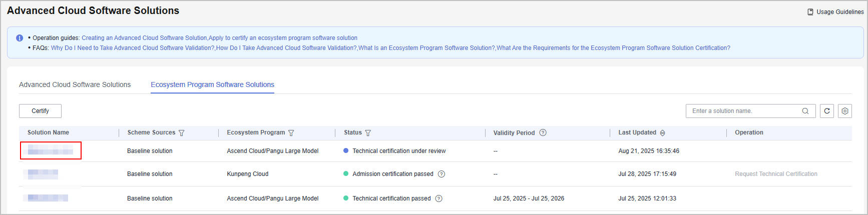
Task: Open the Kunpeng Cloud row solution name
Action: [43, 174]
